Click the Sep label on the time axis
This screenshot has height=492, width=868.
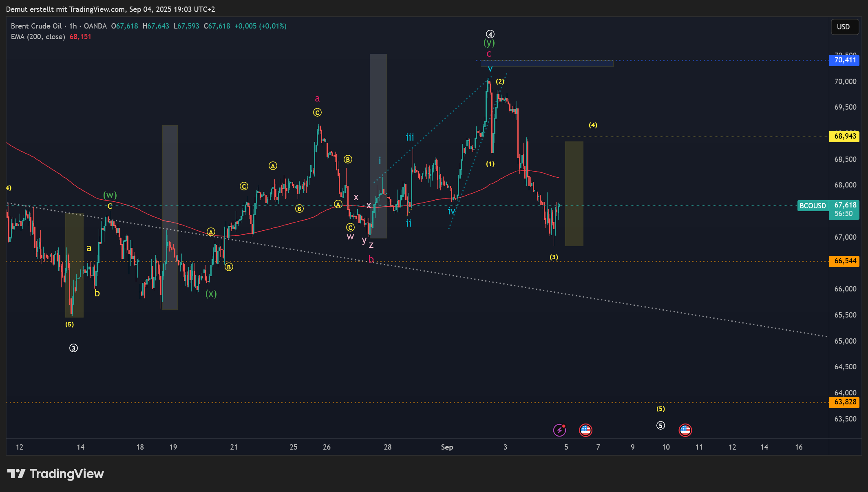[447, 447]
